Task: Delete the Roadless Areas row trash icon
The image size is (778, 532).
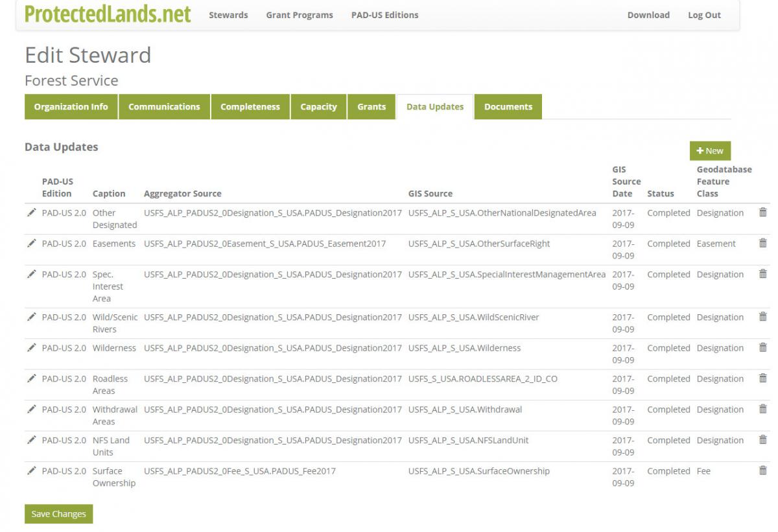Action: [x=762, y=378]
